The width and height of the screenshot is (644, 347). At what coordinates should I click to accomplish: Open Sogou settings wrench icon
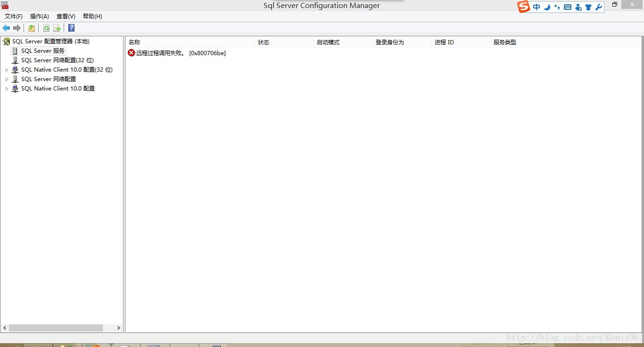pos(599,7)
